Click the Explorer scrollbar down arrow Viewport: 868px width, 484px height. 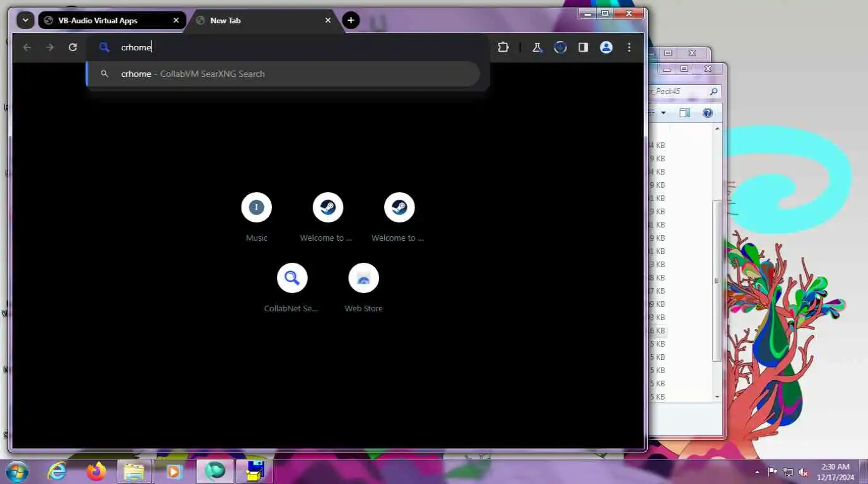[x=717, y=396]
